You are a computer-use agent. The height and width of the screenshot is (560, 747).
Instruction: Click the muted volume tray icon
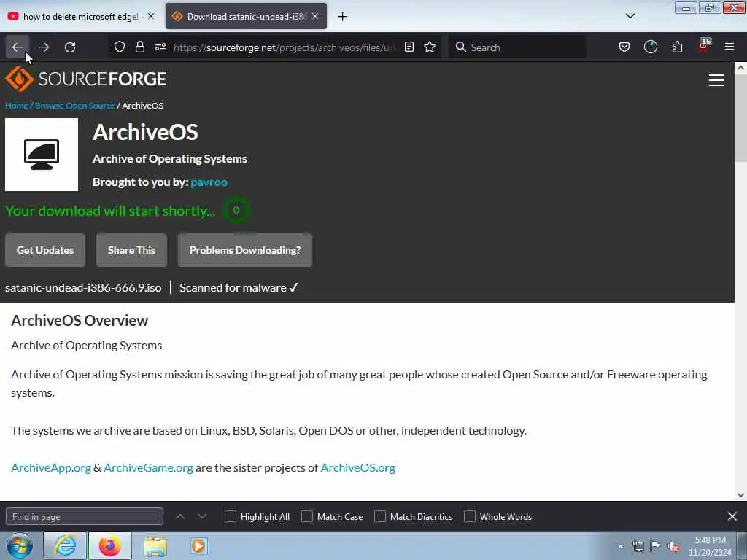(673, 546)
